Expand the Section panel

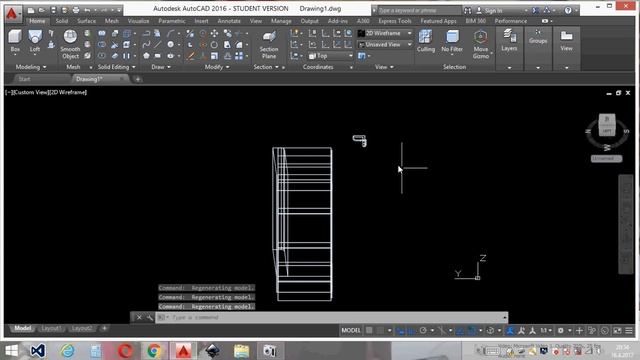pyautogui.click(x=266, y=67)
